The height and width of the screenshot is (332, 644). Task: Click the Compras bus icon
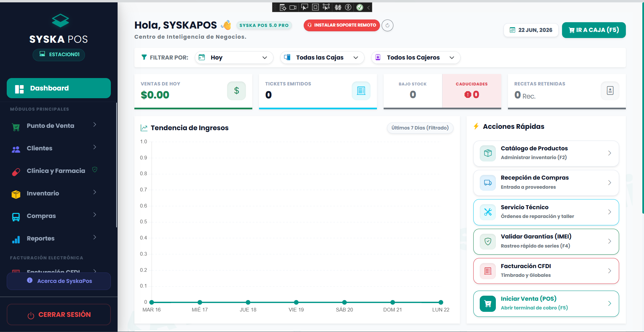[16, 217]
